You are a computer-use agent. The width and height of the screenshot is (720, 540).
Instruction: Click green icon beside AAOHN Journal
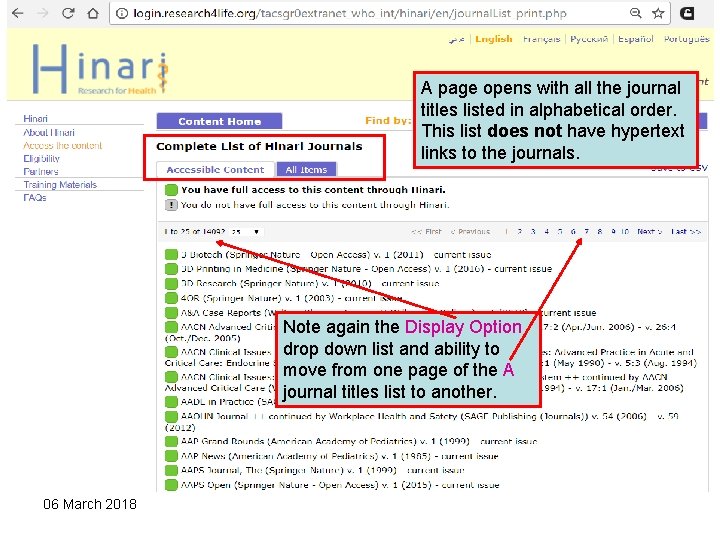(171, 416)
